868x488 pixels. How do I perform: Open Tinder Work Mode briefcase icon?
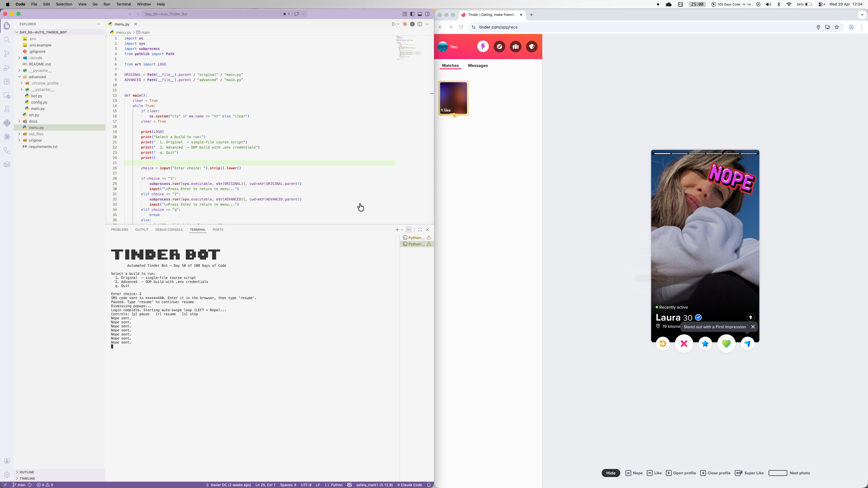pos(515,46)
